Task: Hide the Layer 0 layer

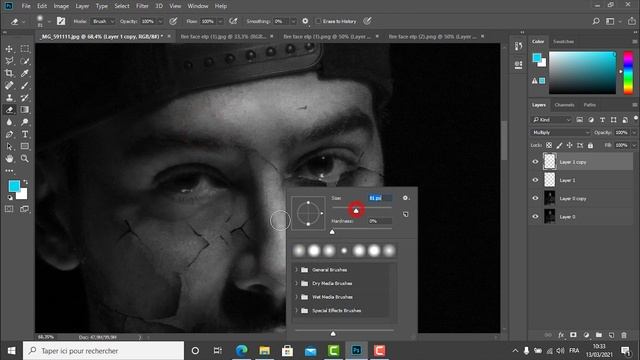Action: click(536, 217)
